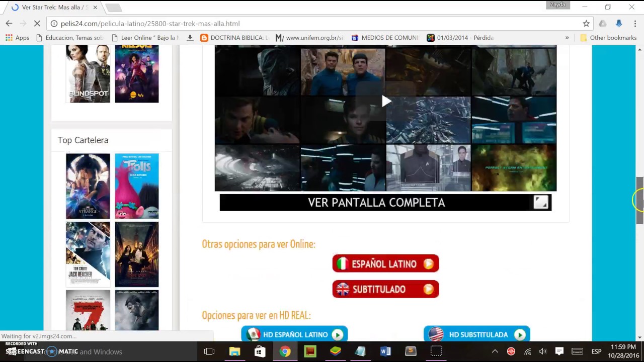The height and width of the screenshot is (362, 644).
Task: Open the red book taskbar app
Action: tap(310, 351)
